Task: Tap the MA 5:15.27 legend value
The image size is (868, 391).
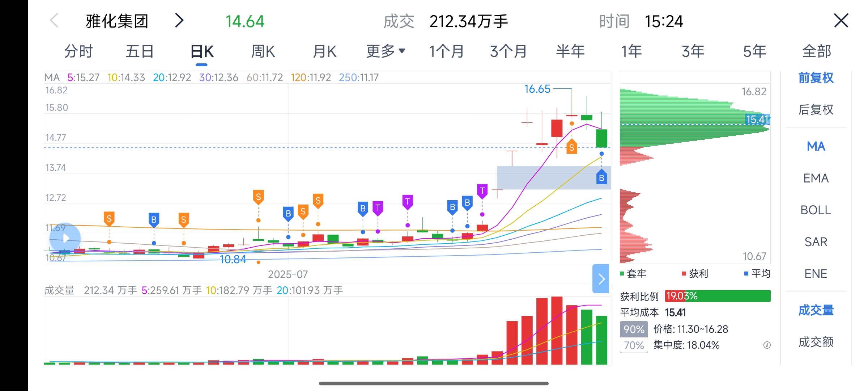Action: click(83, 77)
